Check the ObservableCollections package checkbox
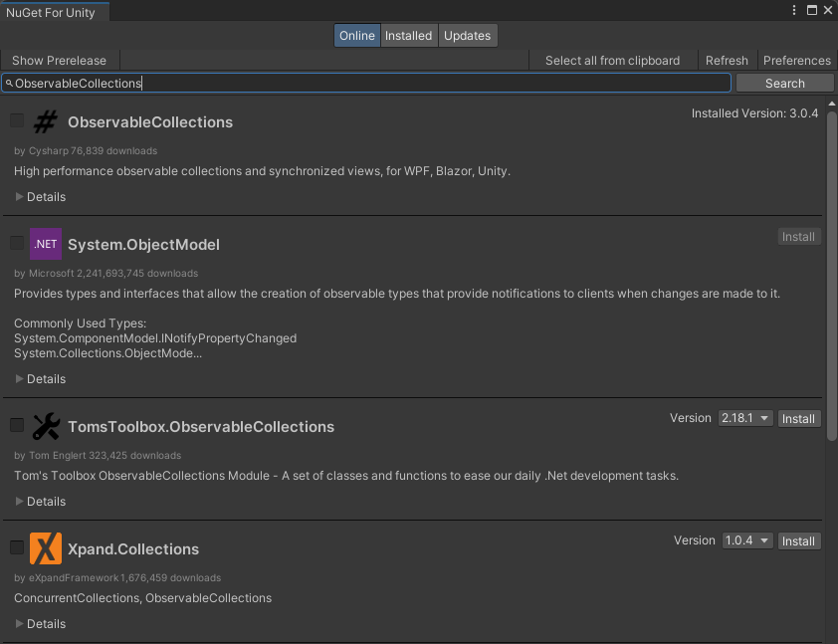Screen dimensions: 838x644 pos(17,120)
